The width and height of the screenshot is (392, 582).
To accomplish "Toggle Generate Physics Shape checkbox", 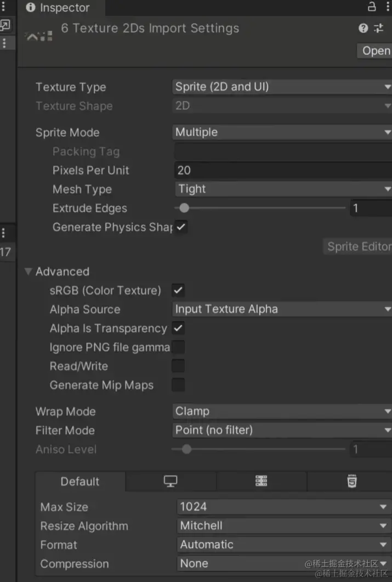I will (x=181, y=227).
